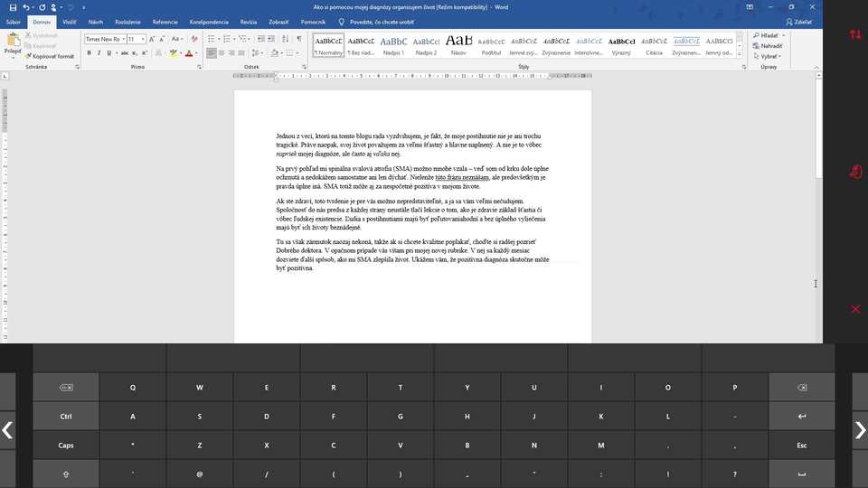Image resolution: width=868 pixels, height=488 pixels.
Task: Click Nahradiť (Replace) in Úpravy group
Action: pyautogui.click(x=768, y=46)
